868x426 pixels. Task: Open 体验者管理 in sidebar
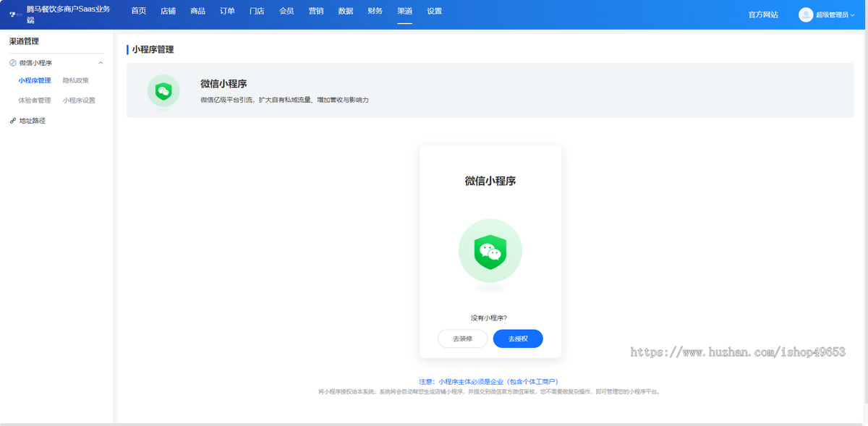35,101
